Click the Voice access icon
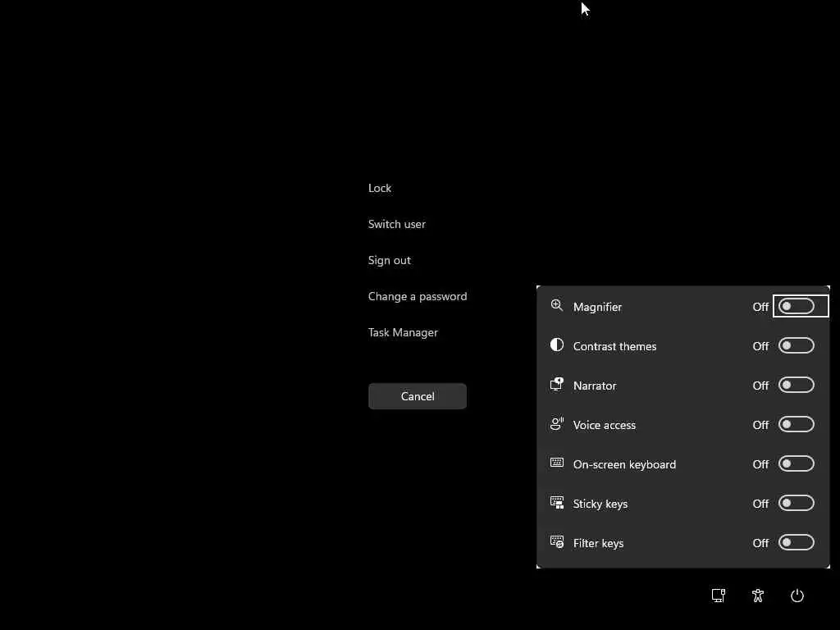 (557, 424)
